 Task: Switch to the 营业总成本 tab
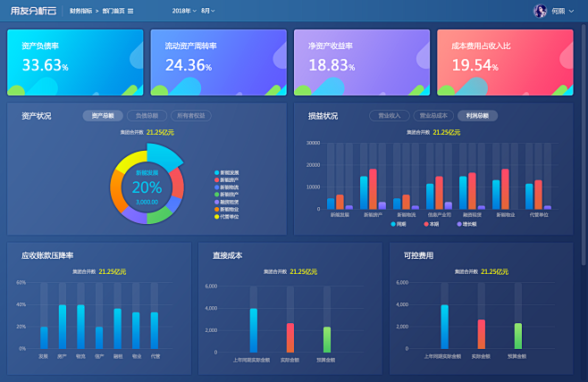point(433,116)
